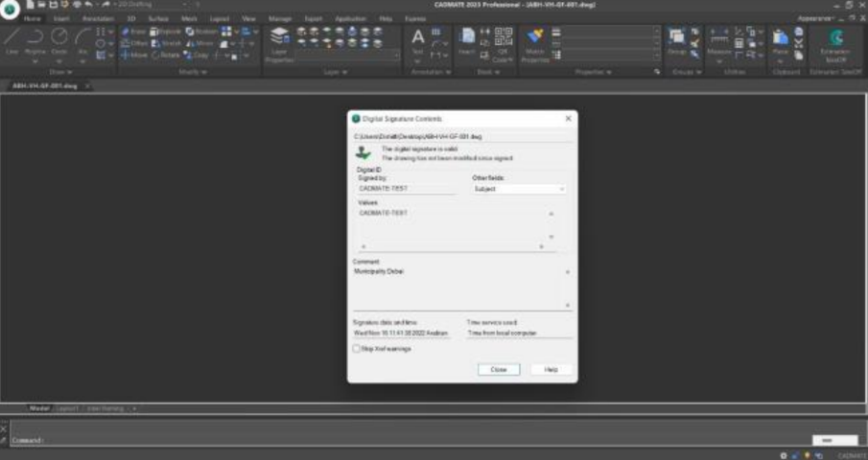Click the Help button in dialog
The width and height of the screenshot is (868, 460).
(x=551, y=369)
